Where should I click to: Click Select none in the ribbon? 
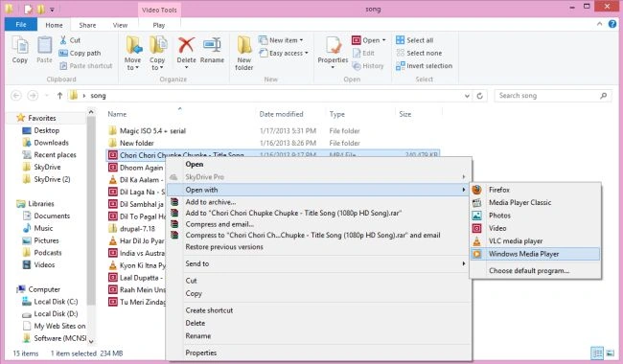coord(419,53)
